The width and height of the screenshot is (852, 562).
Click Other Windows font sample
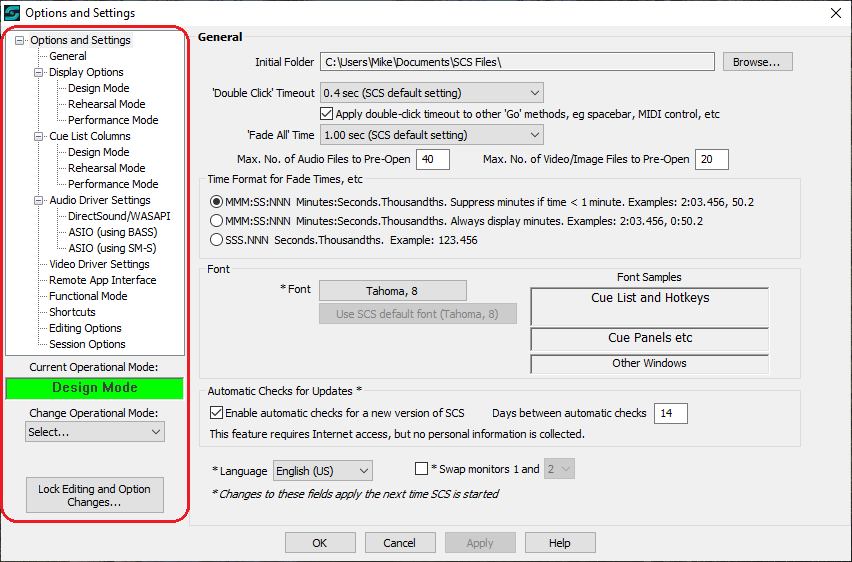click(650, 364)
